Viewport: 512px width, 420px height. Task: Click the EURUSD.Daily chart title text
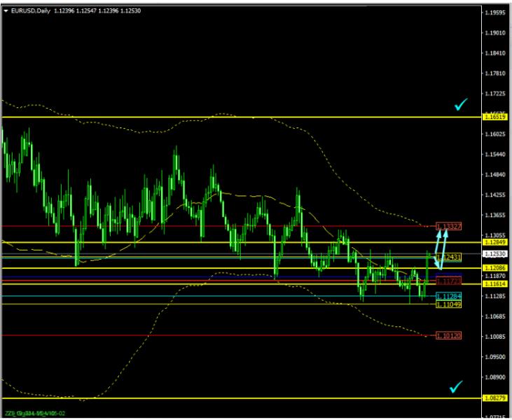pyautogui.click(x=31, y=10)
